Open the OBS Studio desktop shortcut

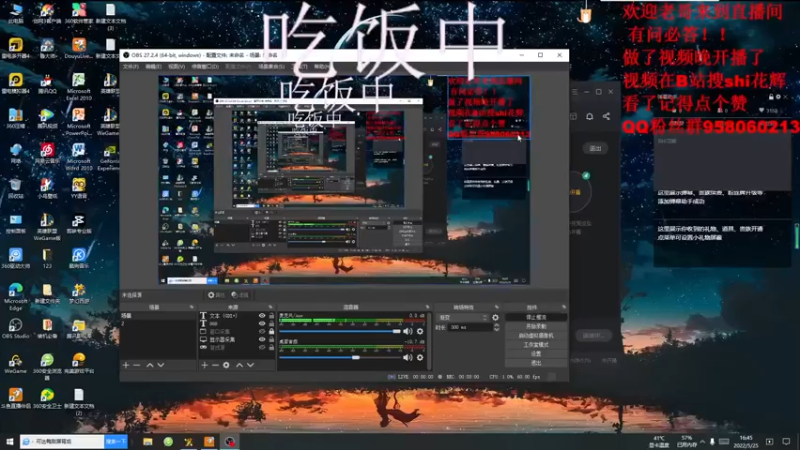tap(15, 328)
